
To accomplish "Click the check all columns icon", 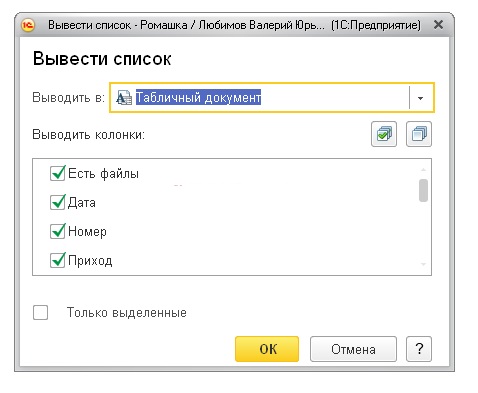I will [384, 134].
